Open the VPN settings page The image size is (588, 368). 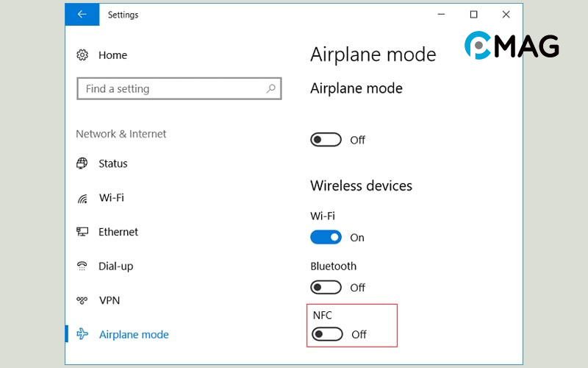(x=110, y=300)
